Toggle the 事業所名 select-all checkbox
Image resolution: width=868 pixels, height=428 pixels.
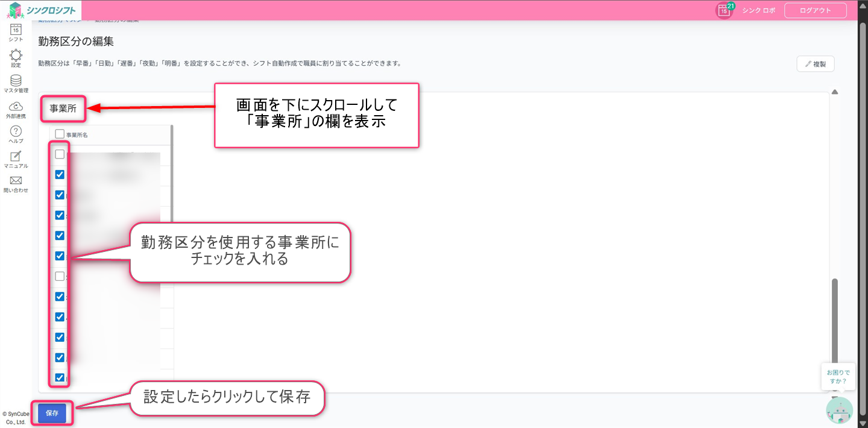pyautogui.click(x=60, y=134)
